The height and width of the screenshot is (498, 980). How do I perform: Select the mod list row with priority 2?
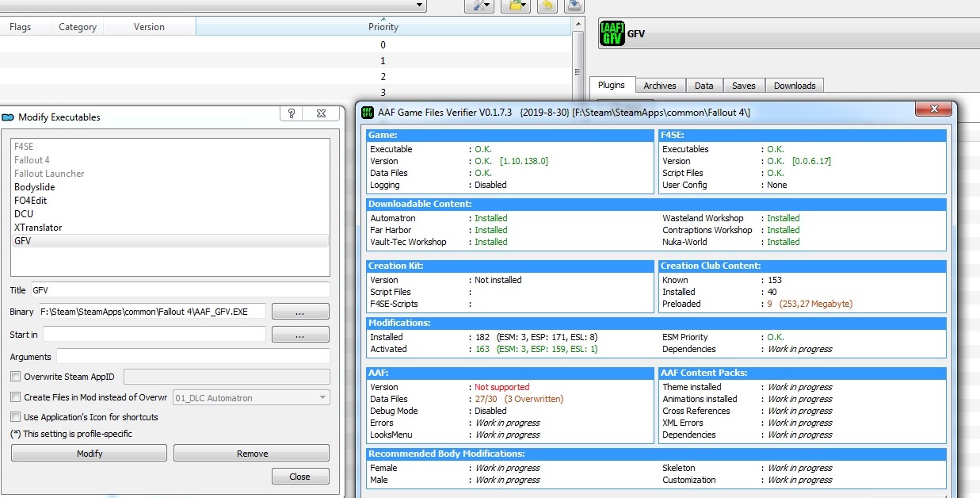(x=285, y=77)
